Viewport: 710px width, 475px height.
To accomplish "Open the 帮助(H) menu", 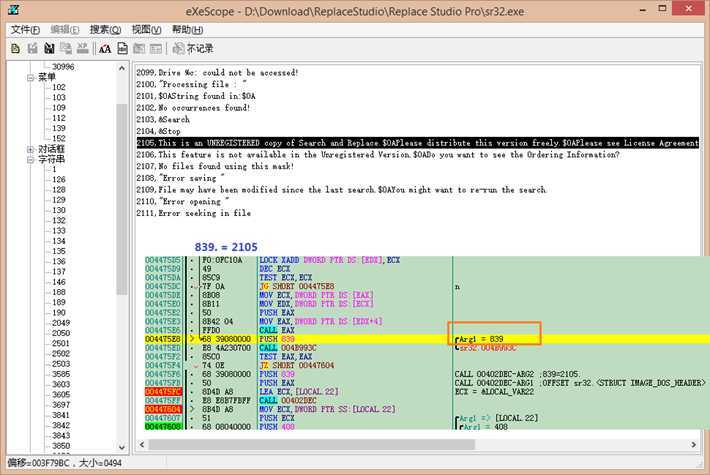I will click(187, 30).
